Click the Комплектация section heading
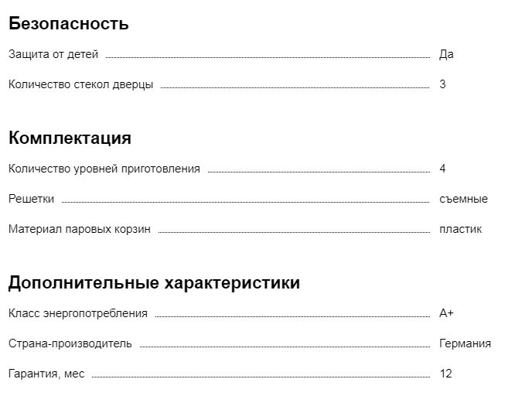The image size is (532, 403). (70, 138)
